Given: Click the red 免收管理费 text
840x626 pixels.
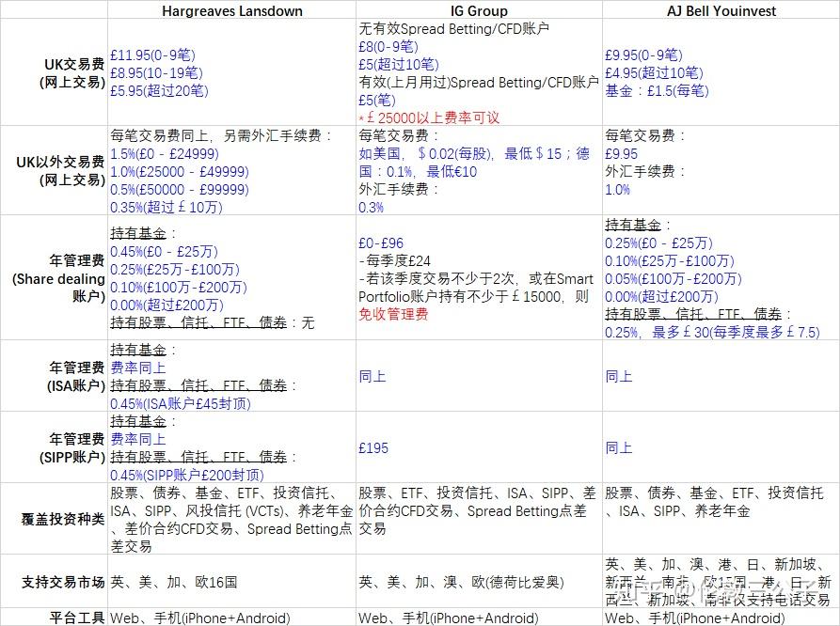Looking at the screenshot, I should click(x=393, y=314).
